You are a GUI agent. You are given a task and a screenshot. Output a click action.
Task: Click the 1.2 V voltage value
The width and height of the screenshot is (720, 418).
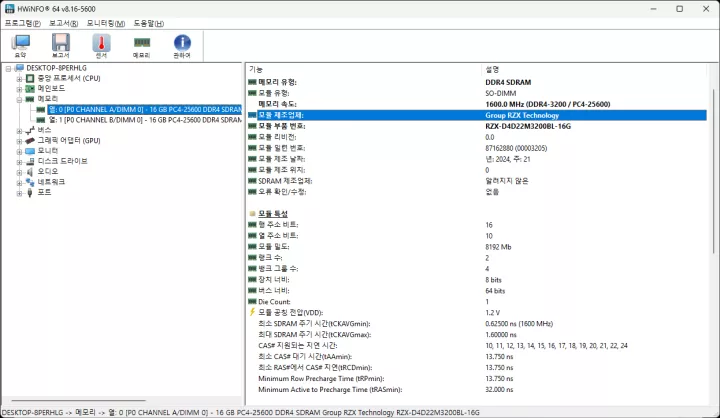point(492,312)
